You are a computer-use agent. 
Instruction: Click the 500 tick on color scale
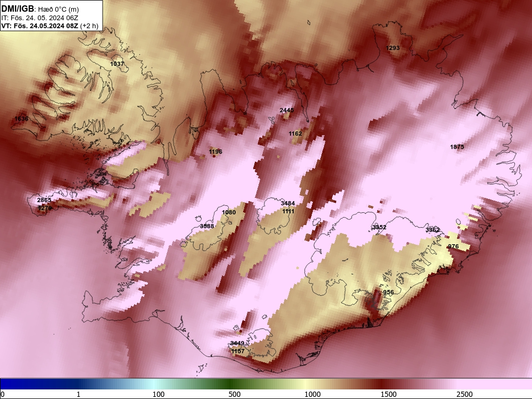click(235, 394)
